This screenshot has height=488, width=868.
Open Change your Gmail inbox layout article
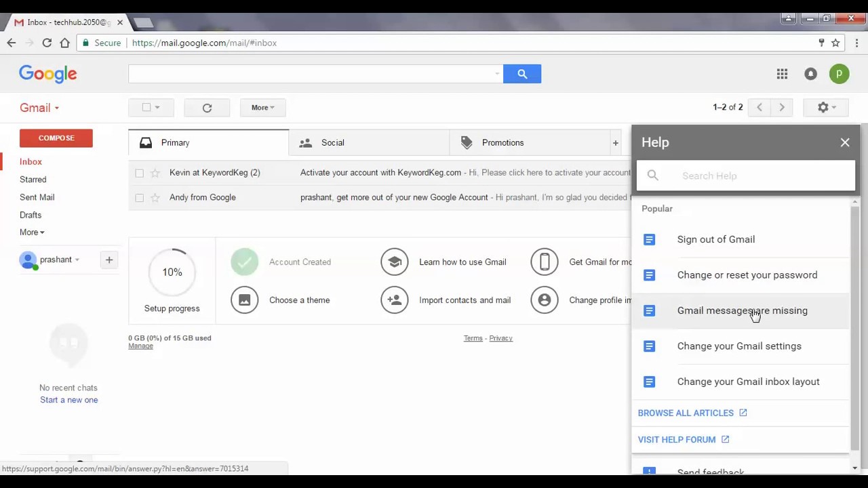741,382
